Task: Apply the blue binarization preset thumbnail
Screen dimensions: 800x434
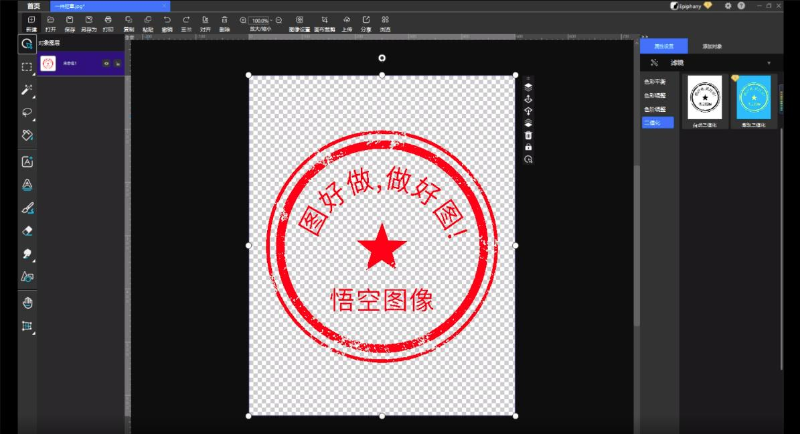Action: pos(753,99)
